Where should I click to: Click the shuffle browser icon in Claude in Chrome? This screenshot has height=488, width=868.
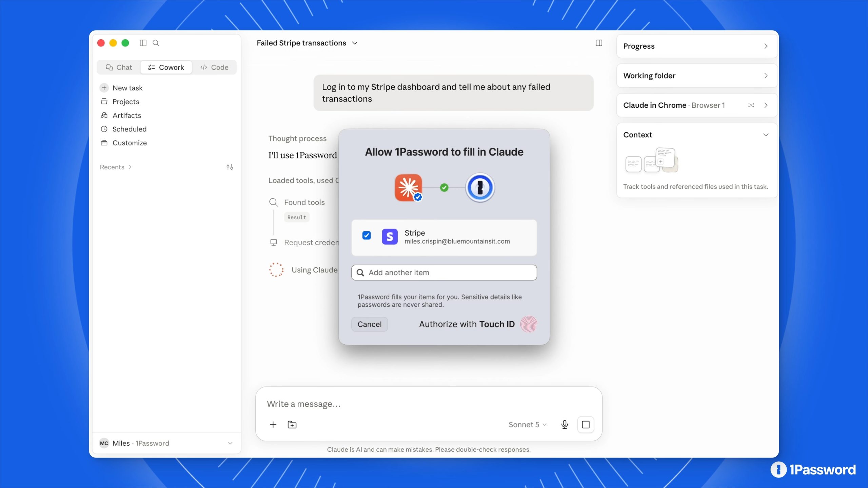[x=751, y=105]
